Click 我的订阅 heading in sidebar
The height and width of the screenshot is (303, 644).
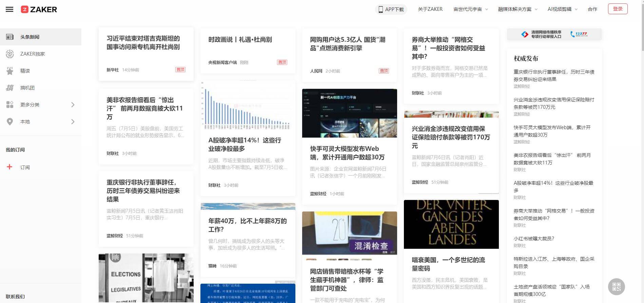coord(15,150)
